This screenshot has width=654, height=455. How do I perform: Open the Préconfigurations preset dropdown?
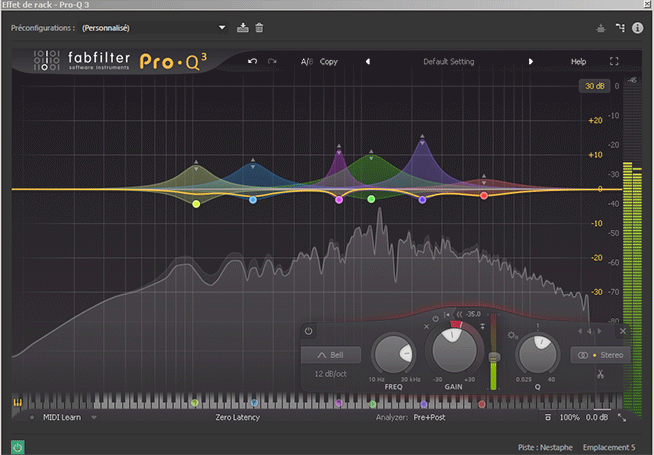(x=152, y=28)
